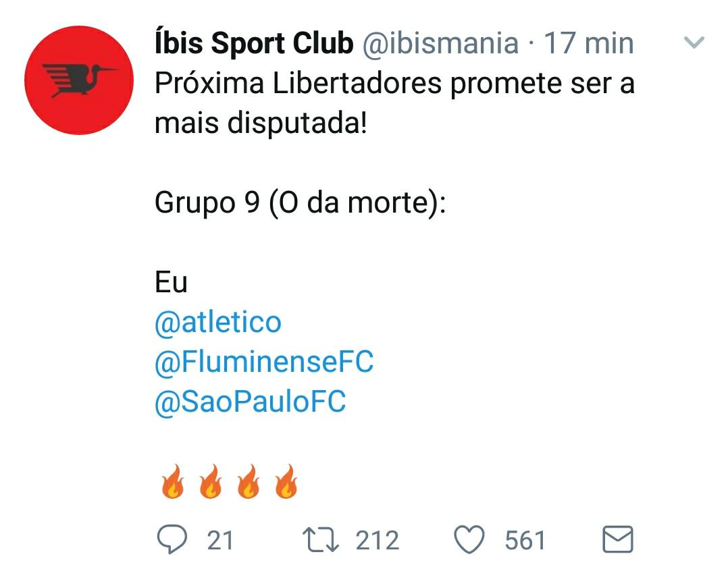
Task: Click the last fire emoji
Action: [286, 481]
